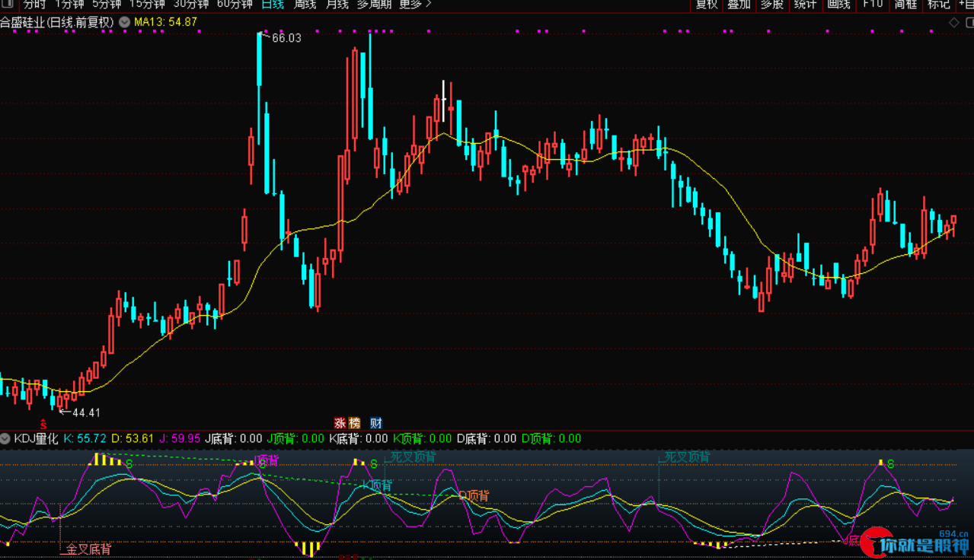Viewport: 974px width, 560px height.
Task: Expand the 更多 more periods menu
Action: click(x=415, y=4)
